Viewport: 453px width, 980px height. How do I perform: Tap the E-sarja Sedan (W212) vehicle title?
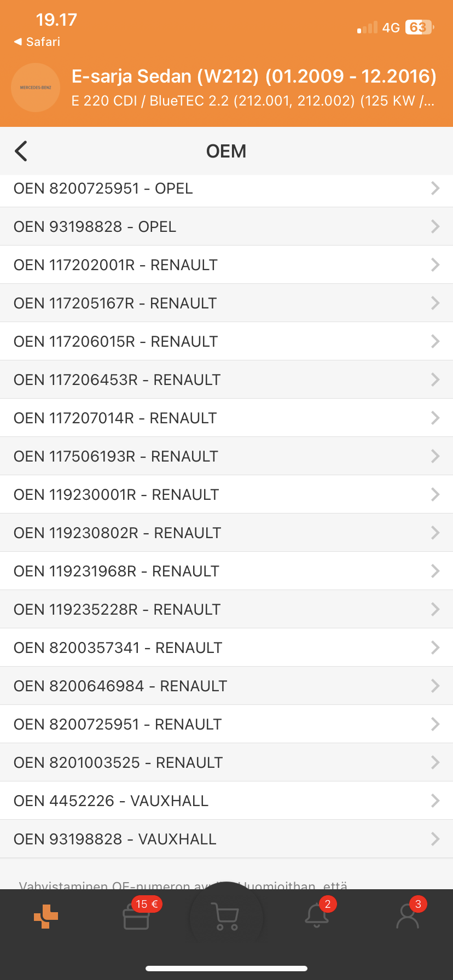(x=254, y=76)
